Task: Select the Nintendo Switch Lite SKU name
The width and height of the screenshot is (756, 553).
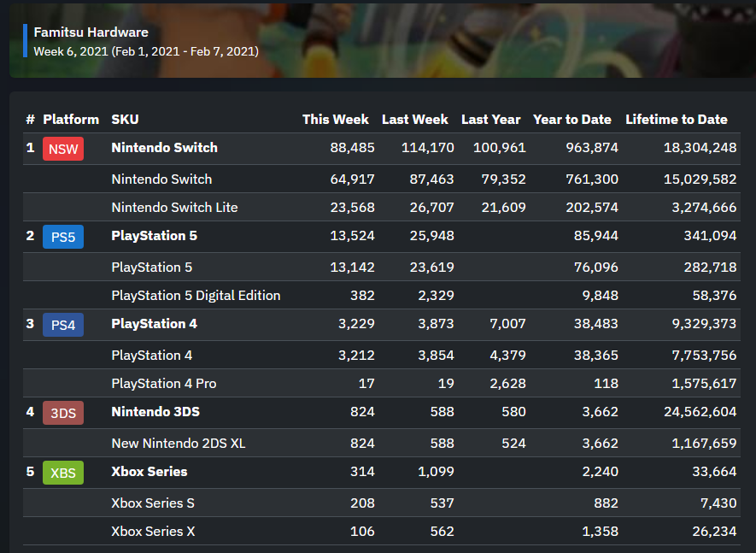Action: (x=174, y=208)
